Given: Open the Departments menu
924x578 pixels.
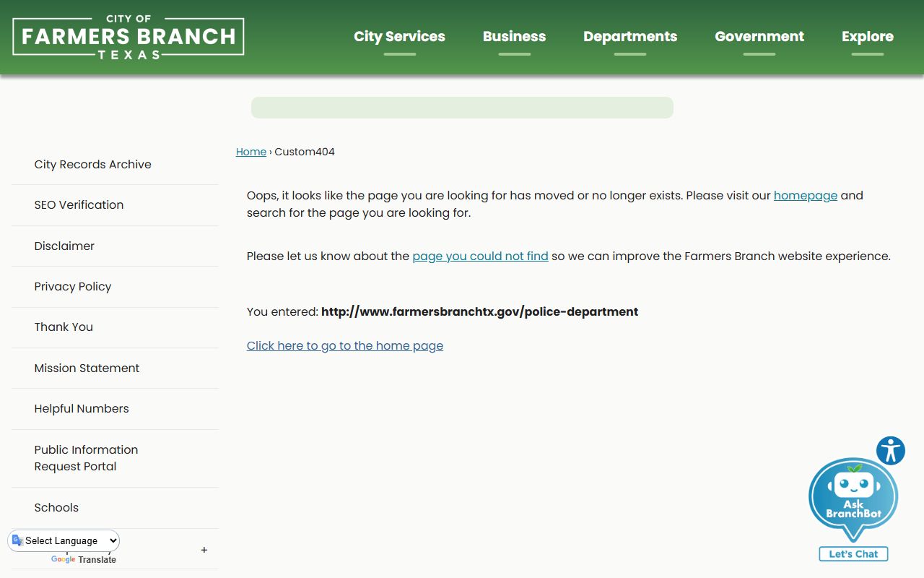Looking at the screenshot, I should [x=630, y=37].
